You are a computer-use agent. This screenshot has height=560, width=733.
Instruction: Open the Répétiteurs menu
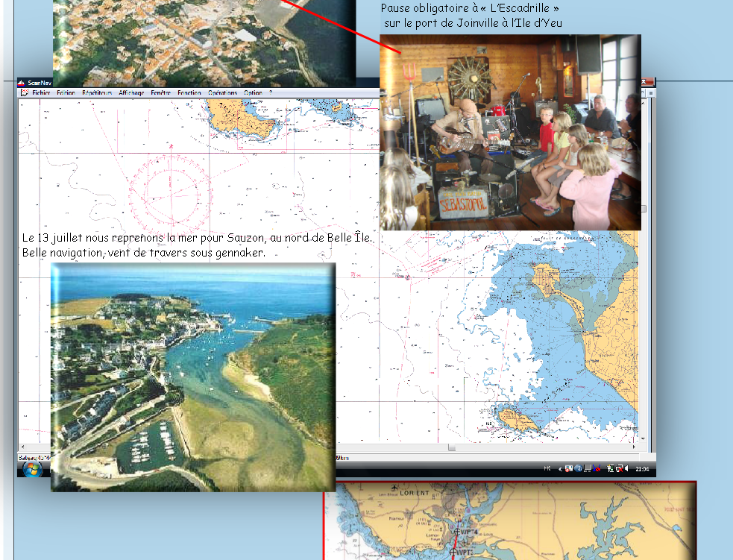tap(97, 93)
